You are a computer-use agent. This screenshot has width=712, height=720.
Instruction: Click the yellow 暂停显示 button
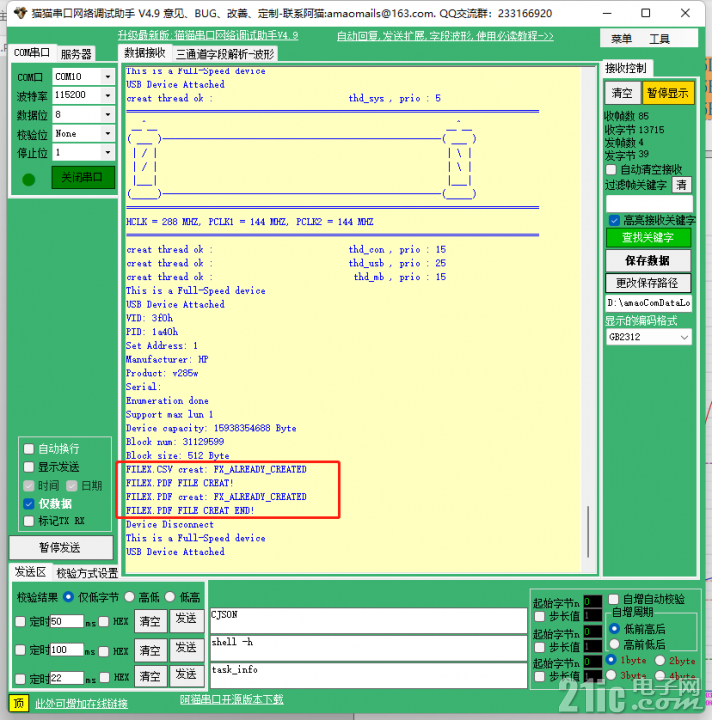point(667,93)
